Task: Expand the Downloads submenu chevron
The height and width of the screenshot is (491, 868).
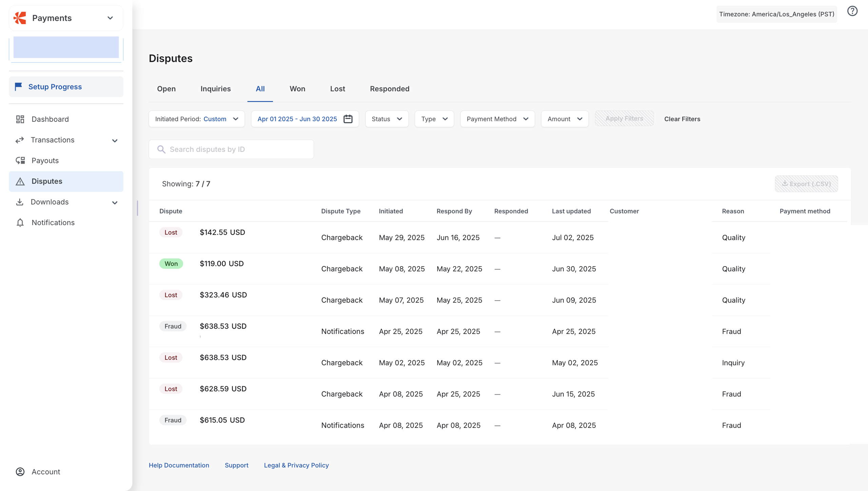Action: [x=115, y=202]
